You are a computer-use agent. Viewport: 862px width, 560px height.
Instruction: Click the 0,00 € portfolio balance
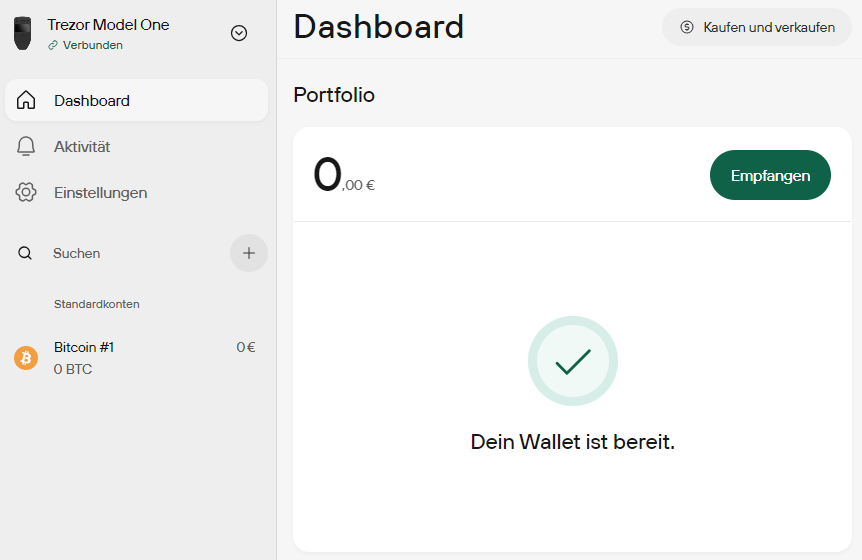pyautogui.click(x=344, y=175)
